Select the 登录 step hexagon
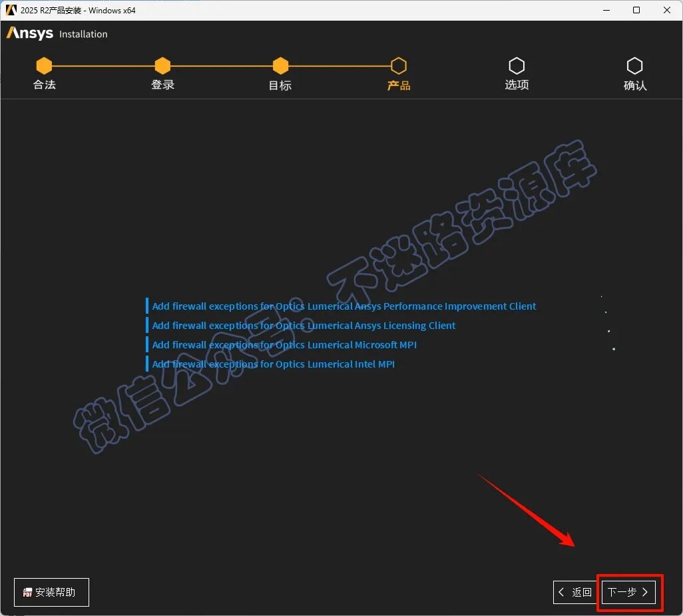This screenshot has height=616, width=683. click(162, 66)
